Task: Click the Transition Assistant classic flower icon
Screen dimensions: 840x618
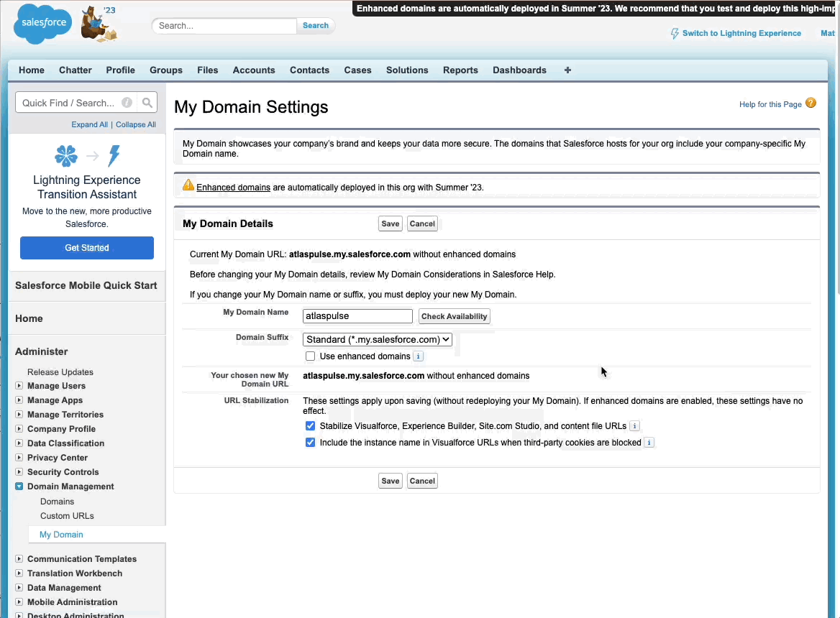Action: [66, 156]
